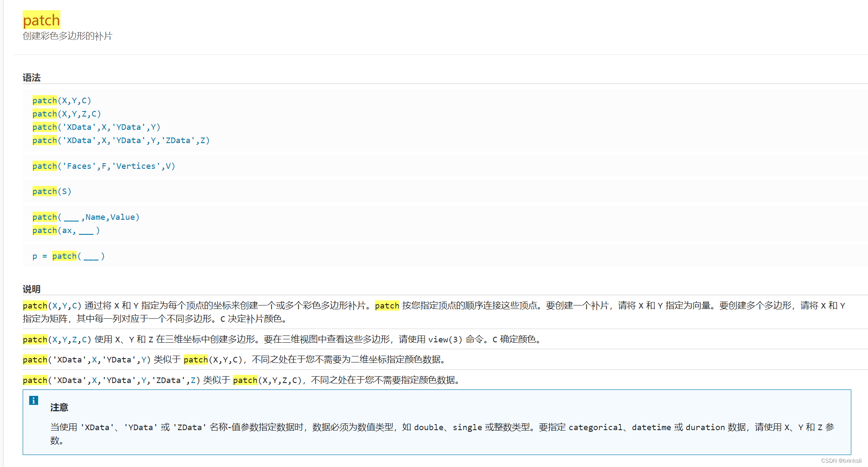Open the patch(X,Y,C) syntax link

click(62, 101)
